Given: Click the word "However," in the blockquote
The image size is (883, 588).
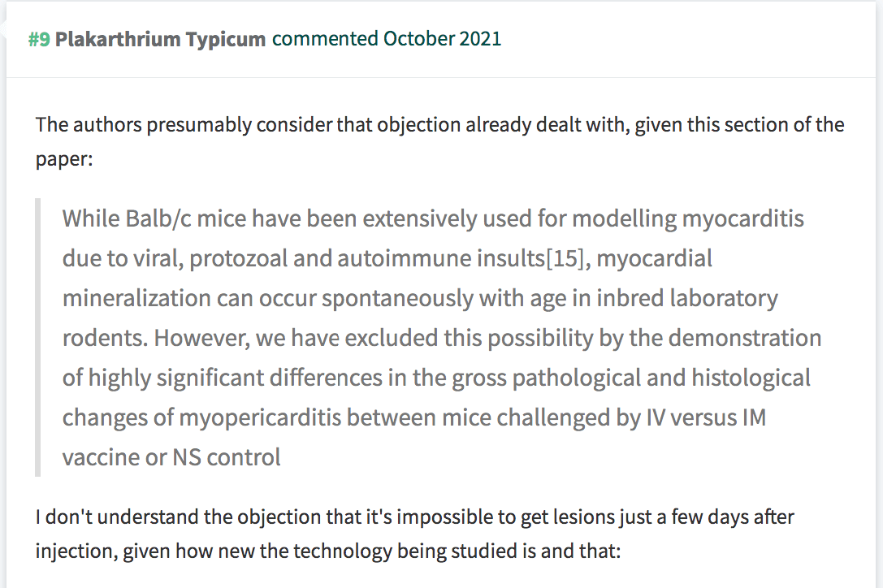Looking at the screenshot, I should (201, 338).
